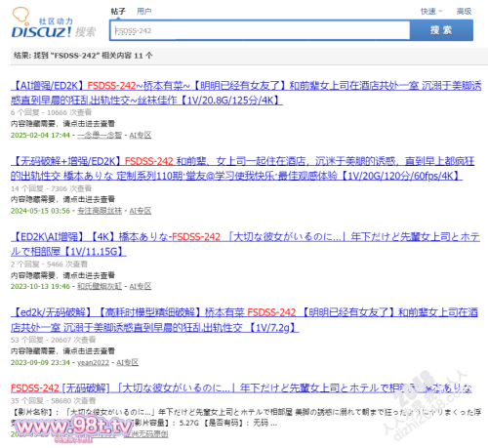Switch to the 用户 tab
Screen dimensions: 488x448
[x=143, y=12]
